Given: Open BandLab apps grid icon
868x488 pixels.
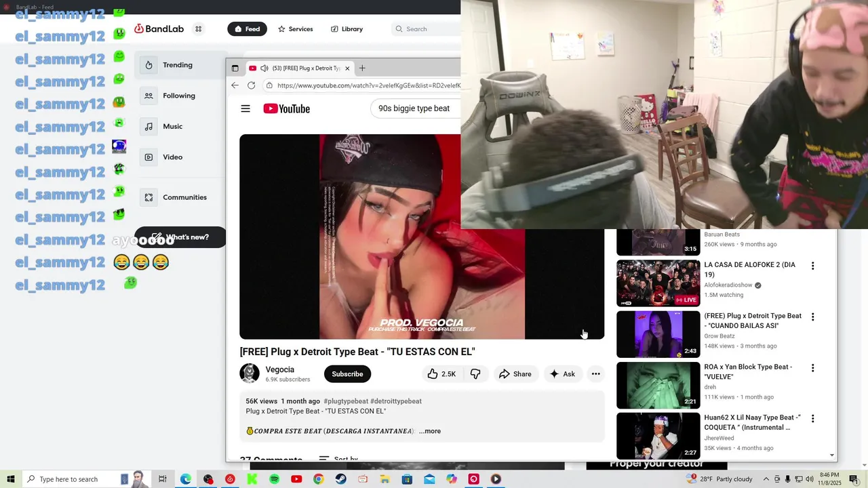Looking at the screenshot, I should (x=199, y=28).
